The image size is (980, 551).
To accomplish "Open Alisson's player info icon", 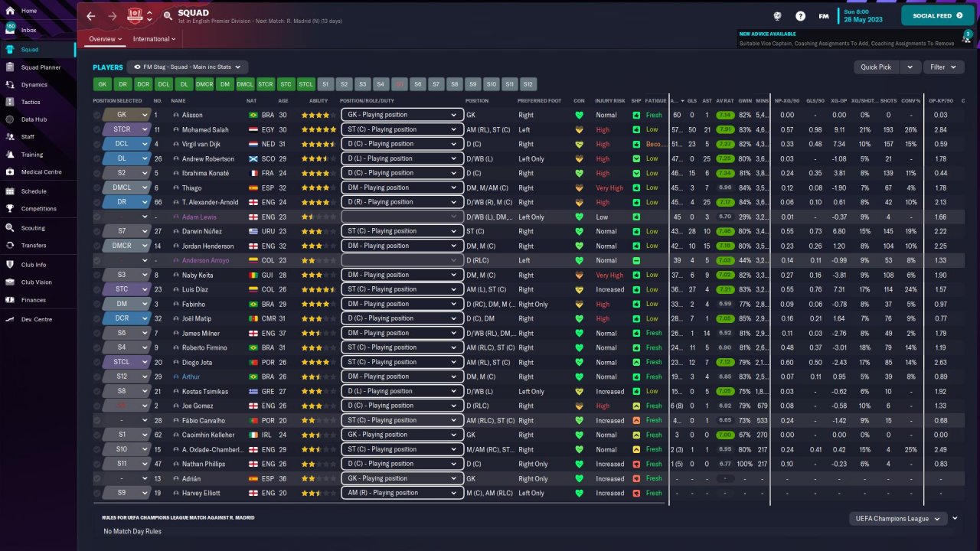I will coord(176,115).
